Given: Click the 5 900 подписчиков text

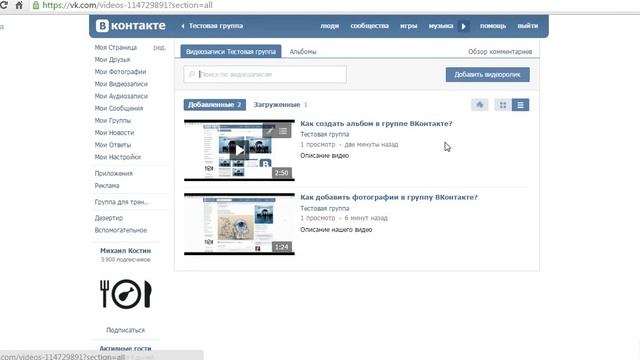Looking at the screenshot, I should 126,260.
